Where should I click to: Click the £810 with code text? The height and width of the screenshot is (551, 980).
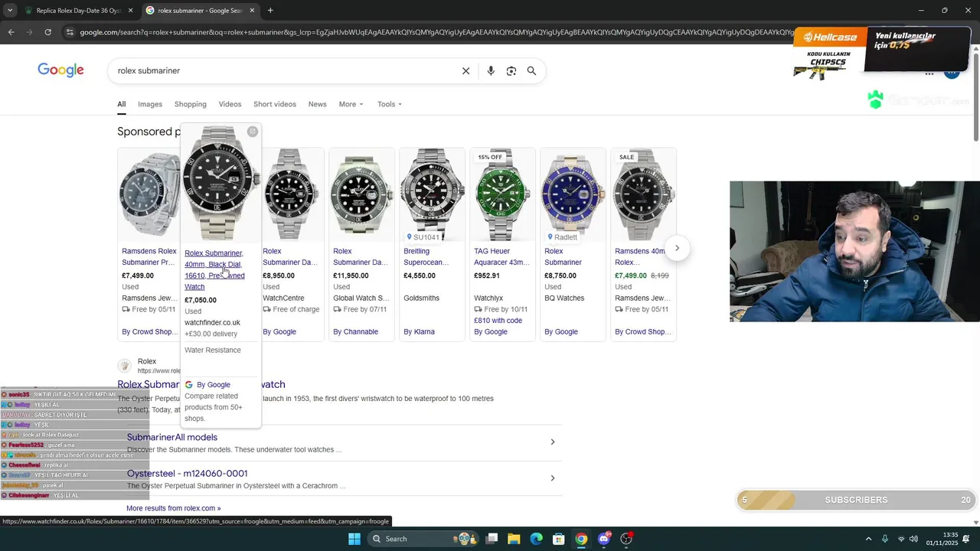click(498, 321)
